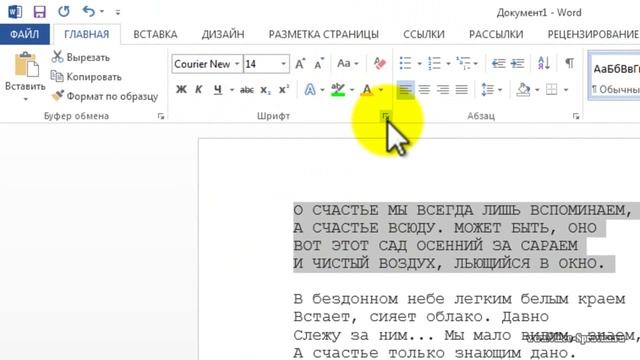The image size is (640, 360).
Task: Toggle superscript x² formatting
Action: (284, 90)
